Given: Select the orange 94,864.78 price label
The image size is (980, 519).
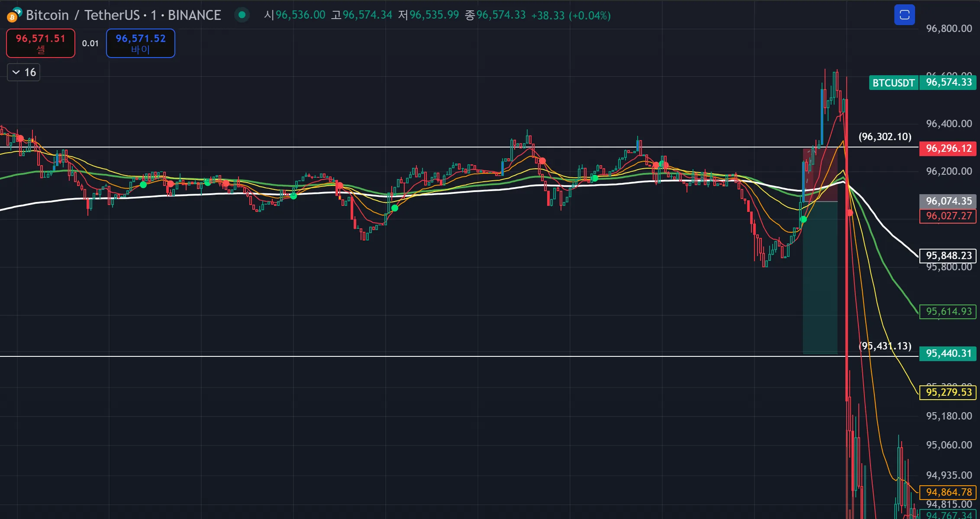Looking at the screenshot, I should tap(948, 492).
